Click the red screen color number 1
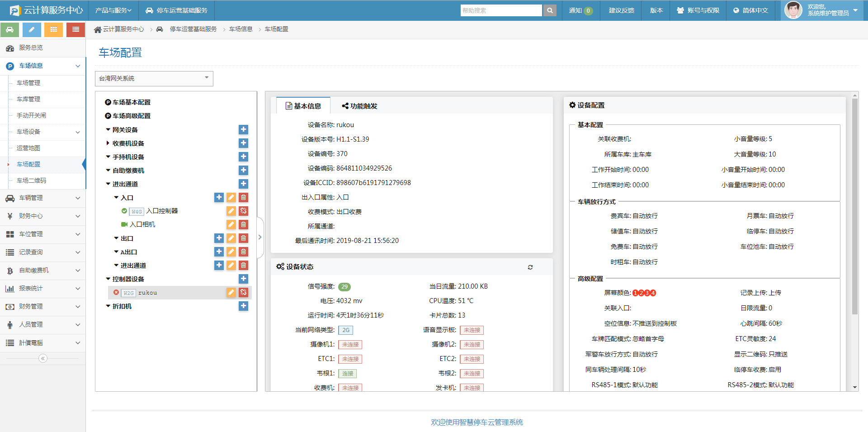Viewport: 868px width, 432px height. 635,293
